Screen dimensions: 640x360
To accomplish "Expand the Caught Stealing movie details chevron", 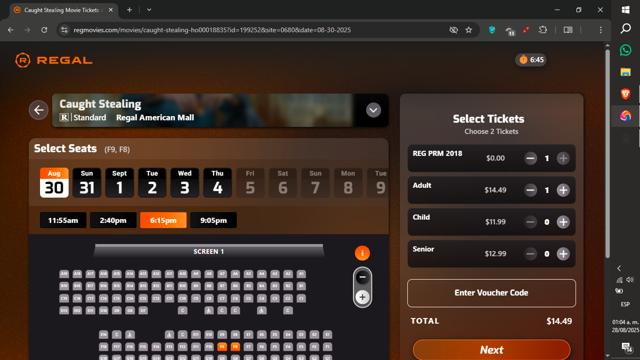I will point(373,110).
